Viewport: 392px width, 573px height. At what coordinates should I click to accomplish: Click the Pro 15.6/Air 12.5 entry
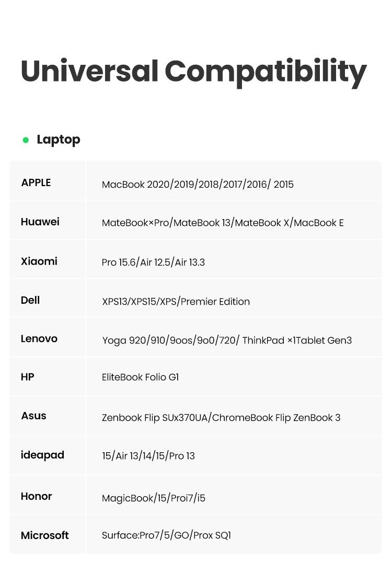pos(154,262)
